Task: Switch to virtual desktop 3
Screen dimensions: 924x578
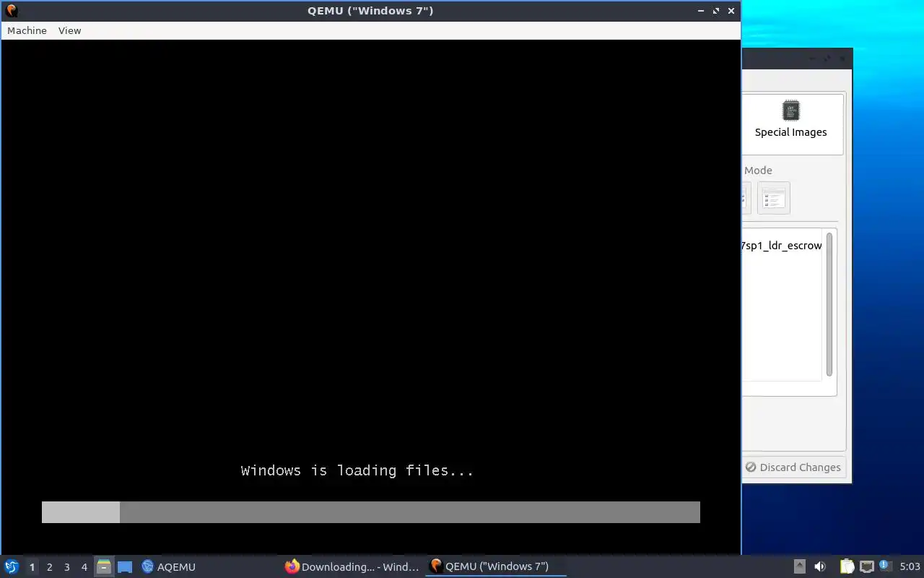Action: [x=66, y=567]
